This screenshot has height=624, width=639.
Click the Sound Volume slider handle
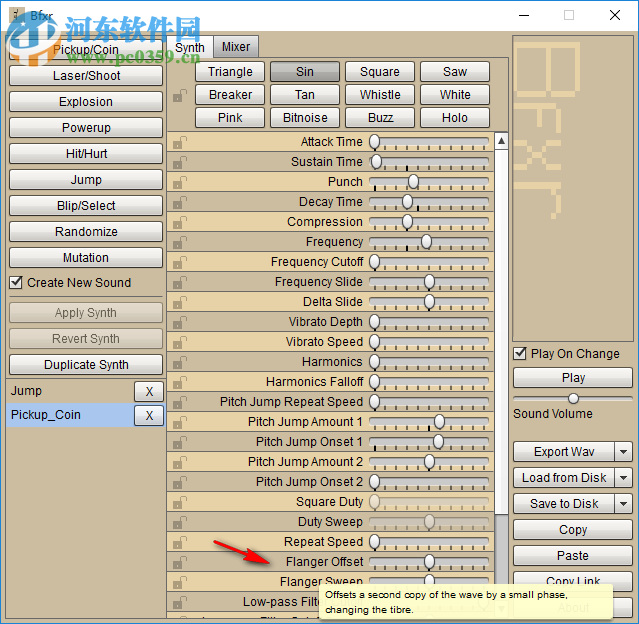[573, 398]
